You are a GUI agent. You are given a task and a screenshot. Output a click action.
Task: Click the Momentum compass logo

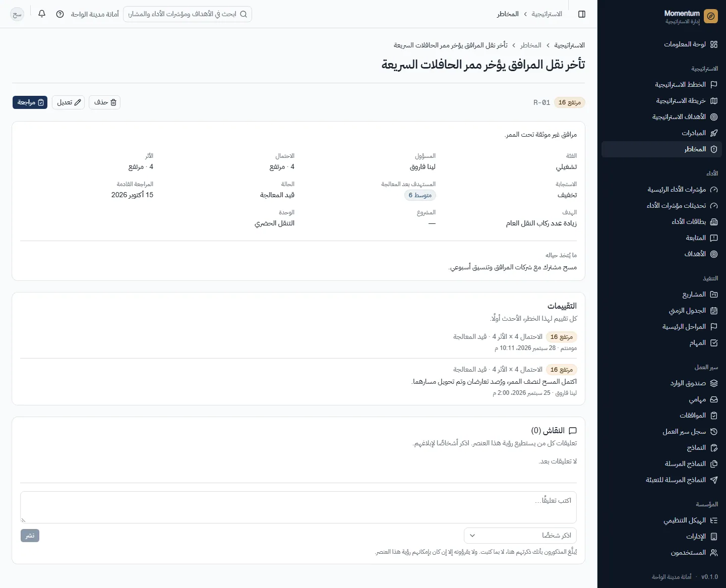point(710,17)
